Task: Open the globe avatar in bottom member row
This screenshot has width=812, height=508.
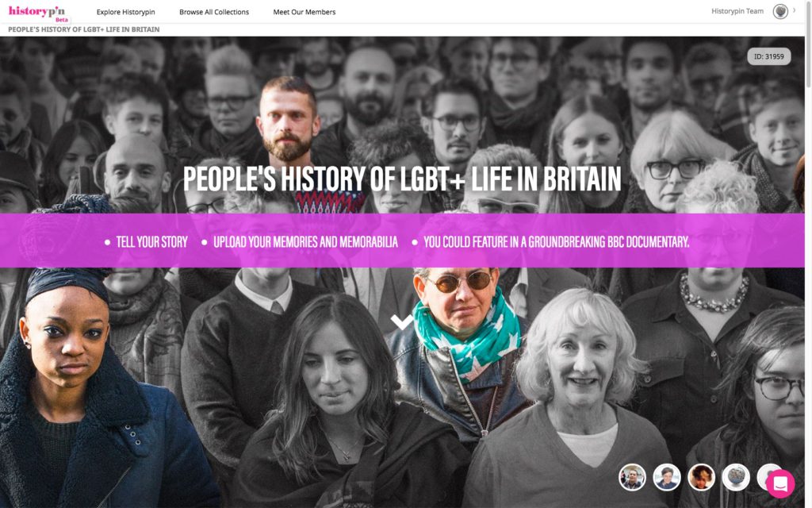Action: [x=735, y=477]
